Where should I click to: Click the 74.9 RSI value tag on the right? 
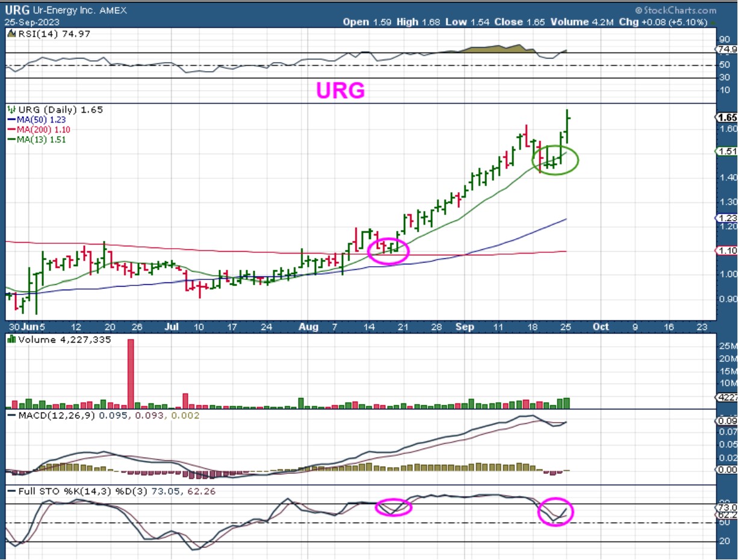(727, 49)
